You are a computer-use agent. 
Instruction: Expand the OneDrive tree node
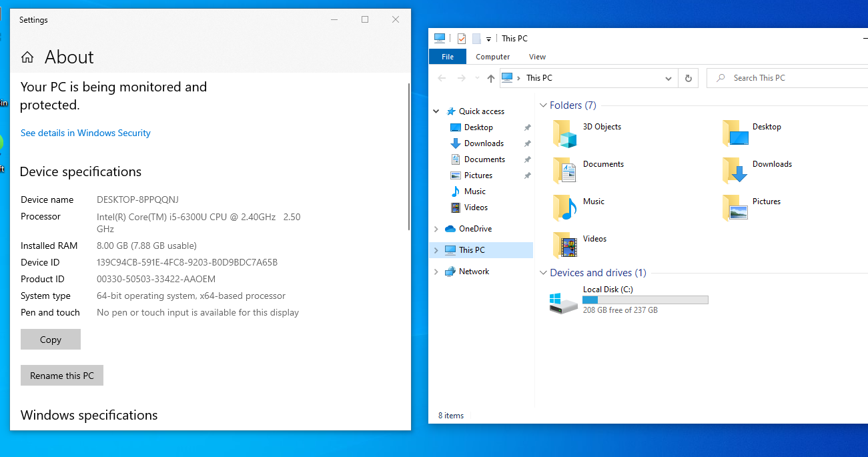click(436, 229)
